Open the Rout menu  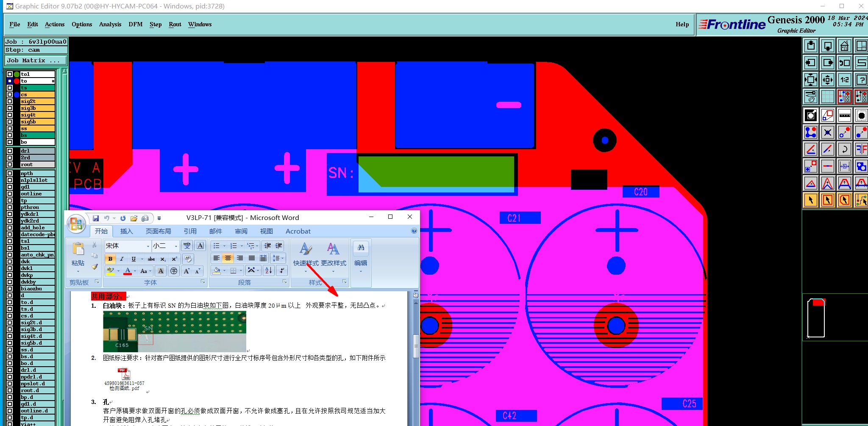[175, 25]
